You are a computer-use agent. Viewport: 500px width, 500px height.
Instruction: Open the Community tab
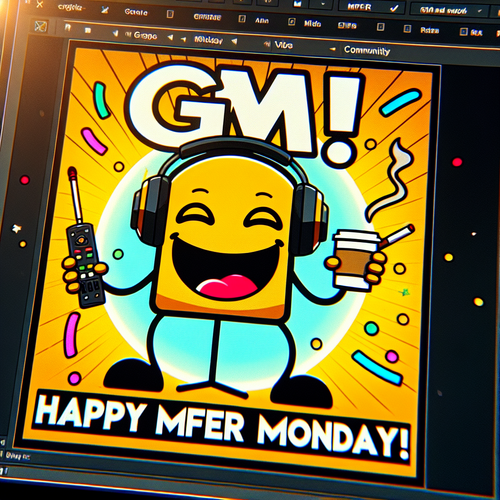pos(367,50)
